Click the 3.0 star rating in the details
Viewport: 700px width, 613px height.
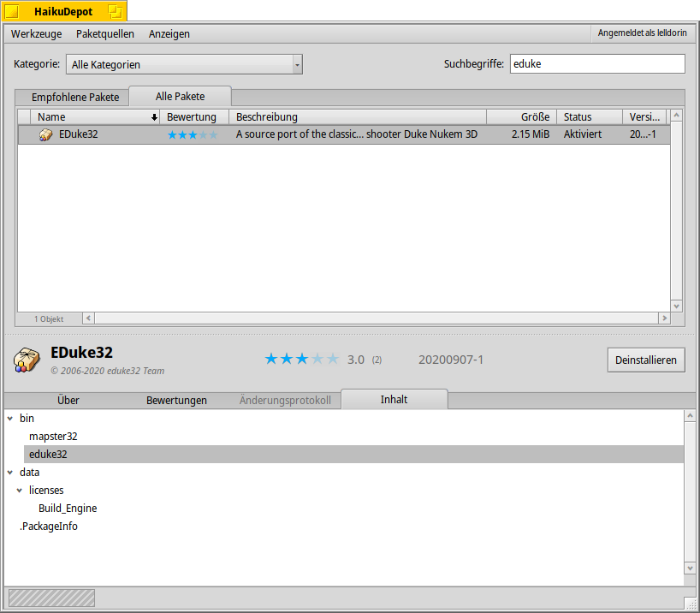[301, 360]
